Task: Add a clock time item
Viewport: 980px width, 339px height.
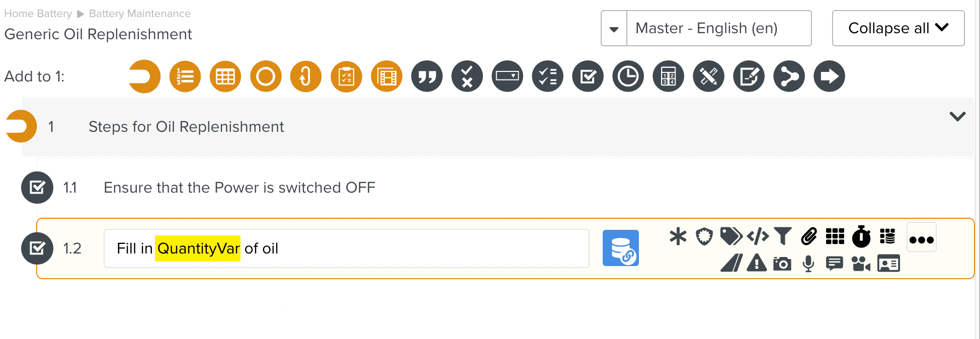Action: [x=628, y=76]
